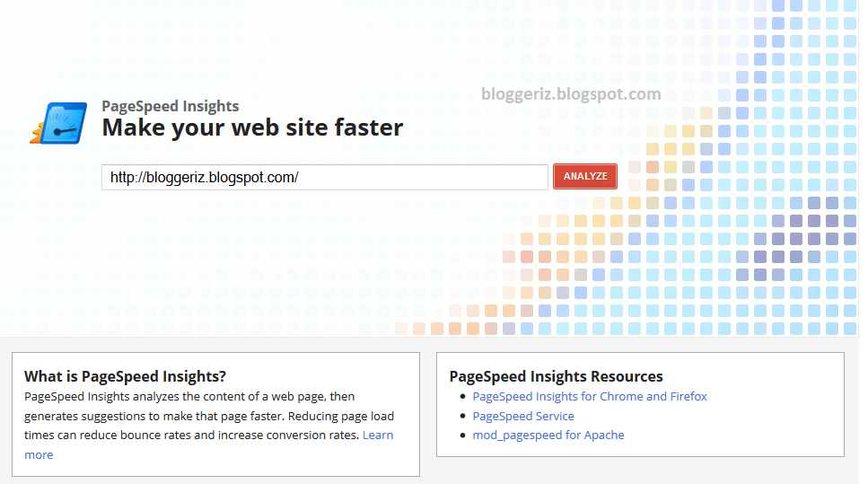
Task: Click the bullet beside mod_pagespeed for Apache
Action: click(463, 436)
